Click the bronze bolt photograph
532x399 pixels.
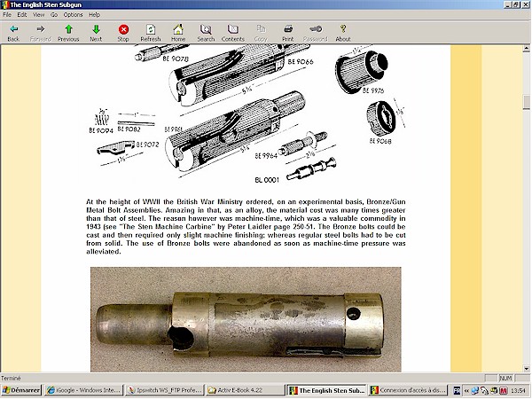click(246, 319)
